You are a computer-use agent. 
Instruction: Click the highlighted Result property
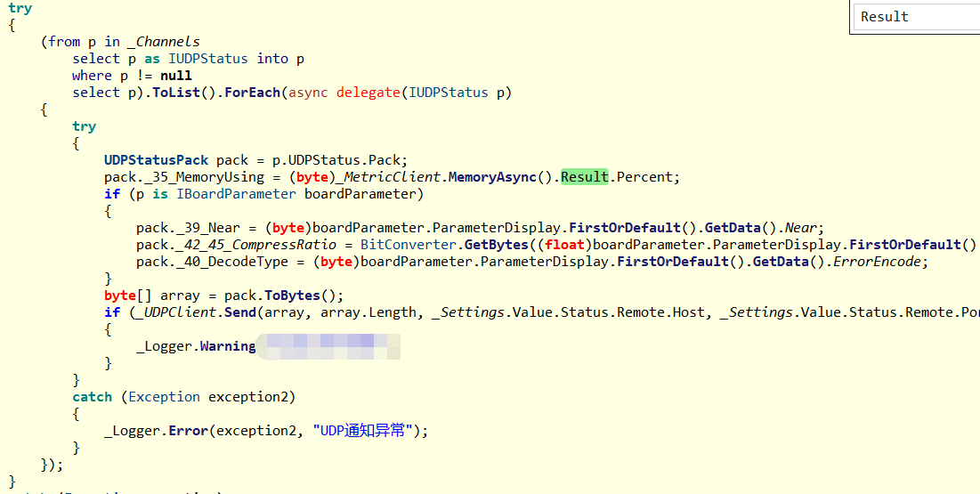pyautogui.click(x=585, y=177)
